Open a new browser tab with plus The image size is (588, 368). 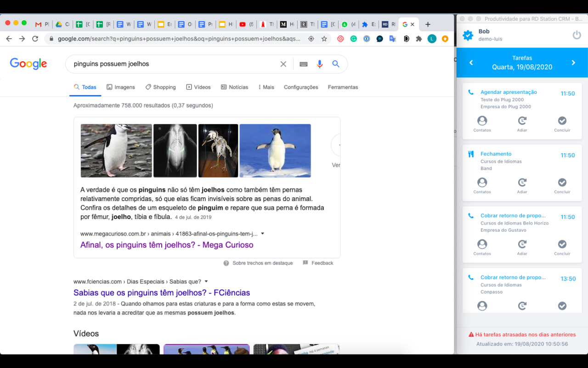(x=428, y=24)
